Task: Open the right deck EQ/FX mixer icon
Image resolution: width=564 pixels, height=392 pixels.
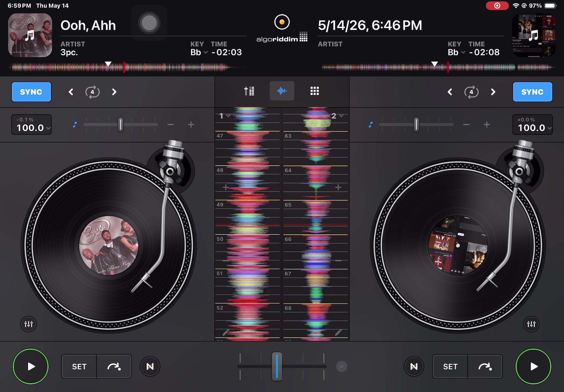Action: coord(531,324)
